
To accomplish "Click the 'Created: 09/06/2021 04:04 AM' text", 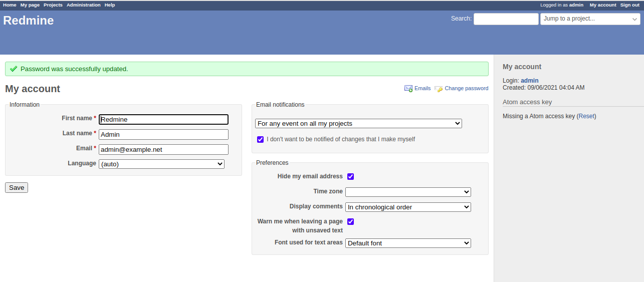I will [x=544, y=88].
